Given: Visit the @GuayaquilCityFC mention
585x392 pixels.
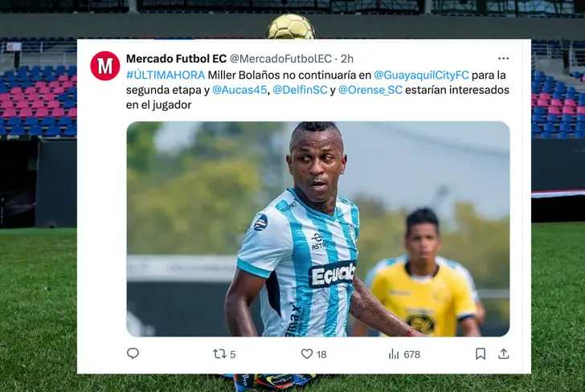Looking at the screenshot, I should tap(421, 75).
